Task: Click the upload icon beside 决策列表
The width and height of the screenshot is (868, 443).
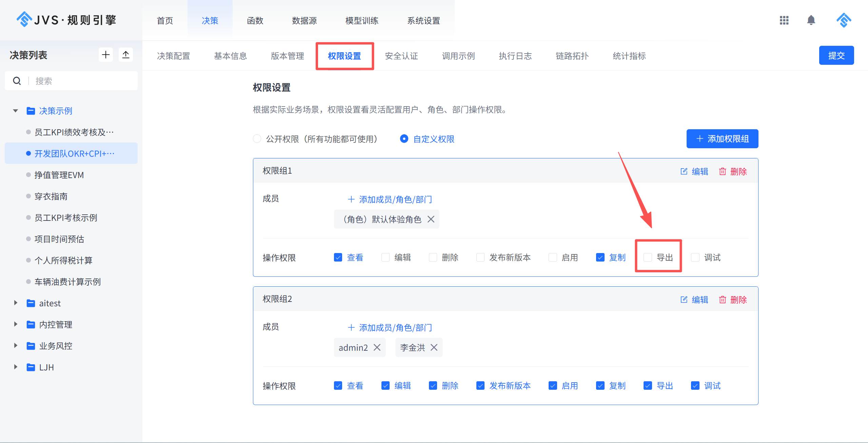Action: click(x=126, y=55)
